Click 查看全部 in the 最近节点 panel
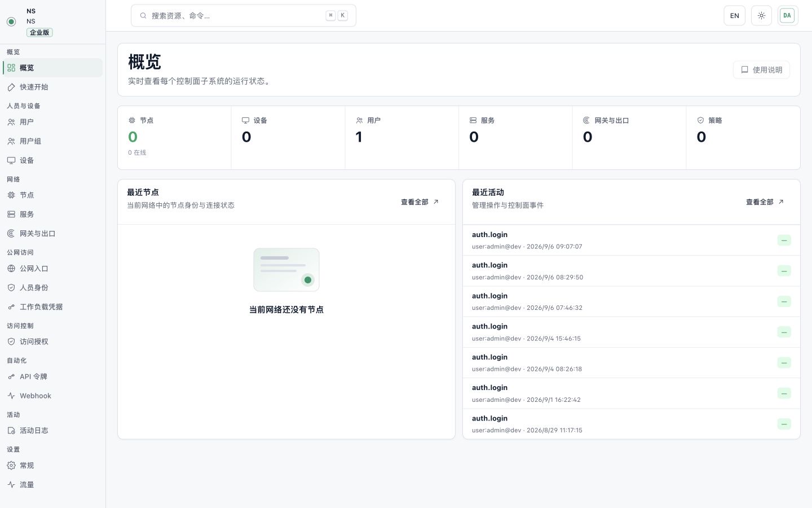Screen dimensions: 812x508 420,202
